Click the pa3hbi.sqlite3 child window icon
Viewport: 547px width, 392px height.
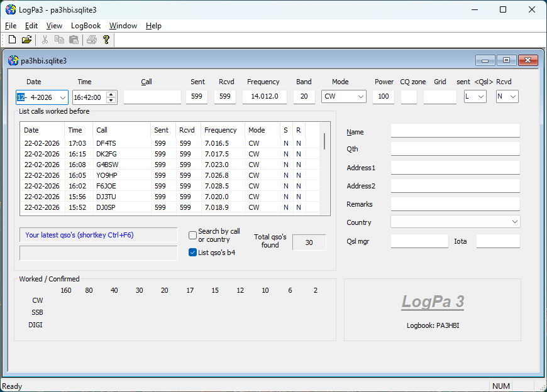point(13,61)
